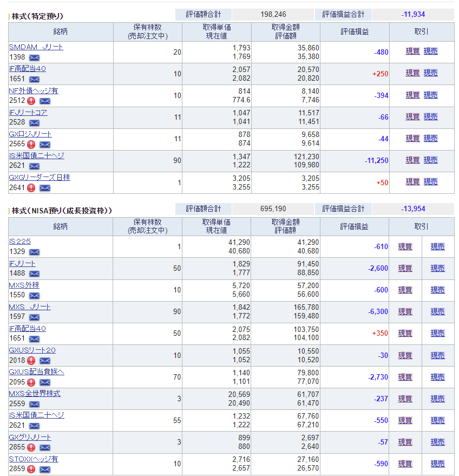Click mail icon beside code 2018
Image resolution: width=459 pixels, height=476 pixels.
coord(44,360)
